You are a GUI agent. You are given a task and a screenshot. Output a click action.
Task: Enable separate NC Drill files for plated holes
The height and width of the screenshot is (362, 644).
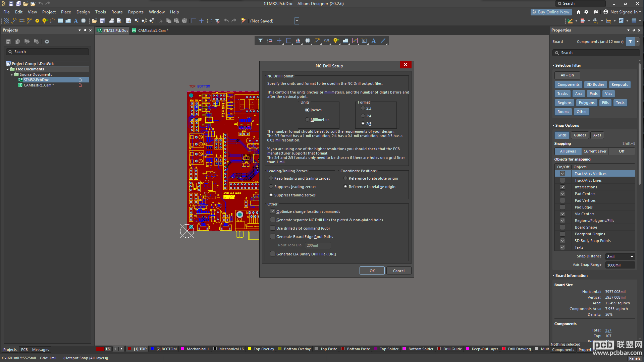(x=273, y=220)
